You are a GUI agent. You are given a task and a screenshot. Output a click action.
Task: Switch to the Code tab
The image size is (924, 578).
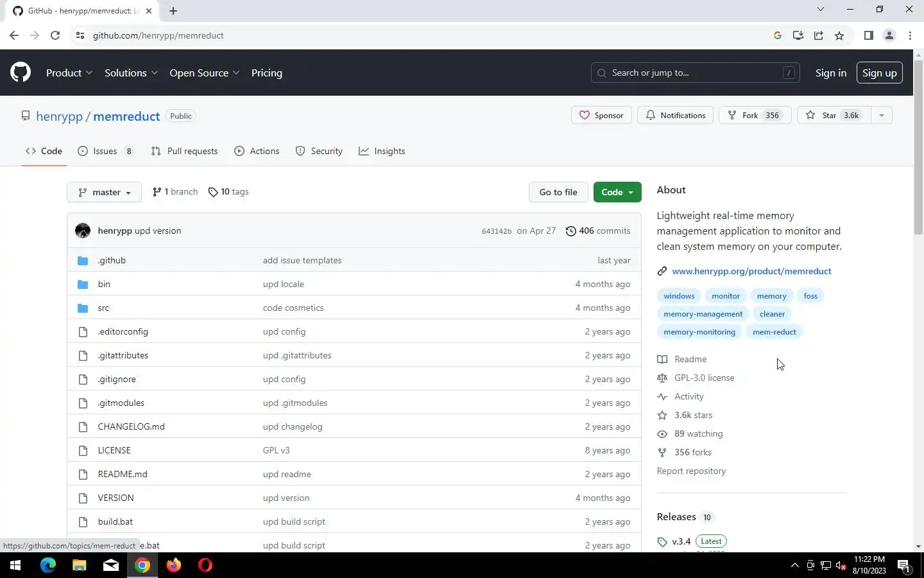44,151
